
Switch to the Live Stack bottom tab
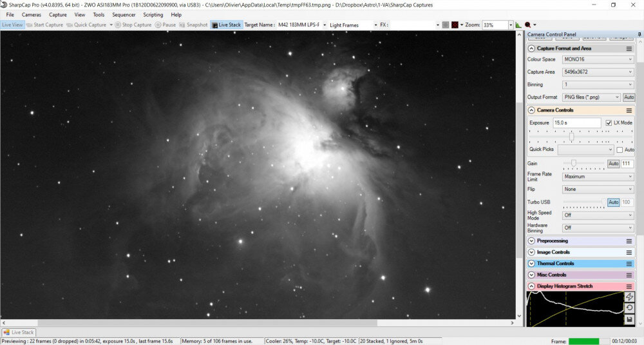point(19,332)
